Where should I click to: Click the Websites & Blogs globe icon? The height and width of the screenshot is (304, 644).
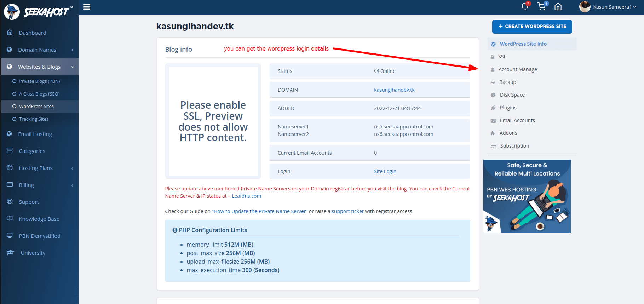coord(10,67)
